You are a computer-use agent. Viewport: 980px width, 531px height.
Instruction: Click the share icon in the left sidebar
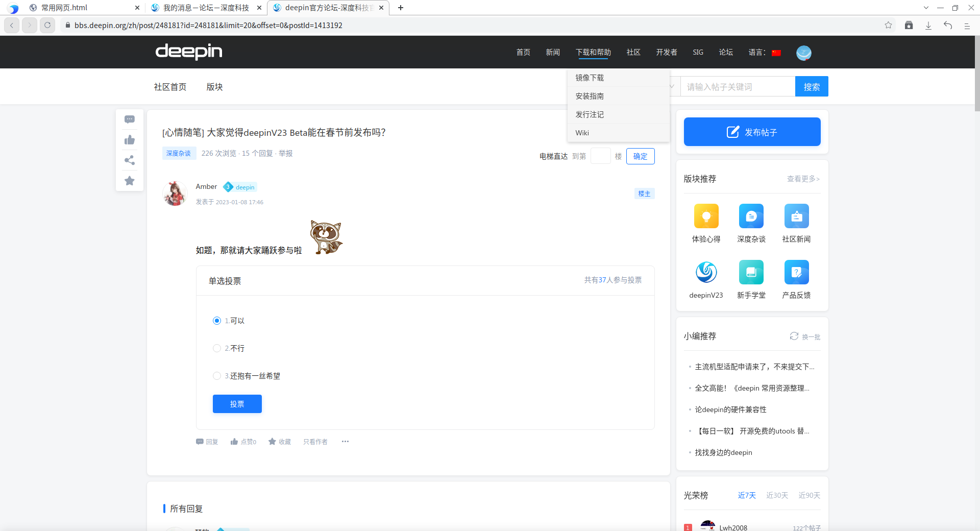click(x=130, y=160)
